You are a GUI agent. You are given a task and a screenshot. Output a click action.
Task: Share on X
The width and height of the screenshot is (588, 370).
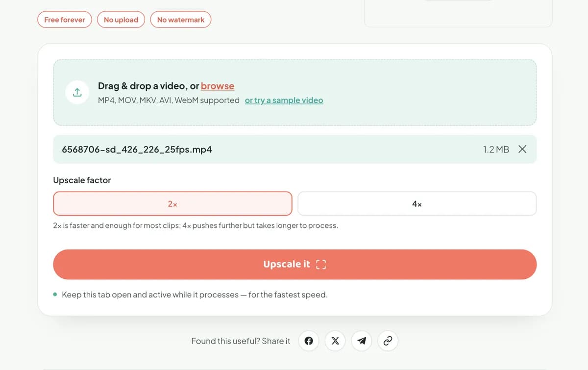point(335,341)
